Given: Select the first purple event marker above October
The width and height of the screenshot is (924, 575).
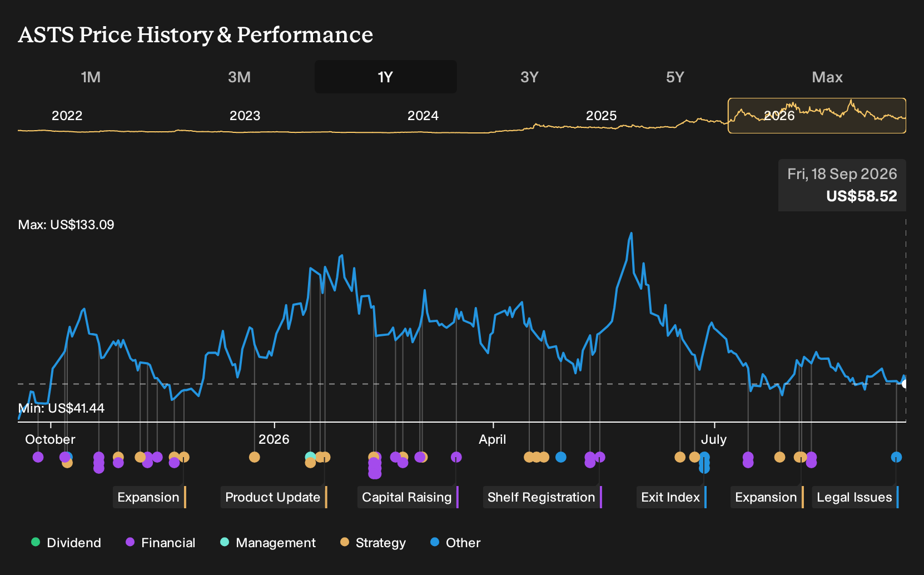Looking at the screenshot, I should click(x=38, y=457).
